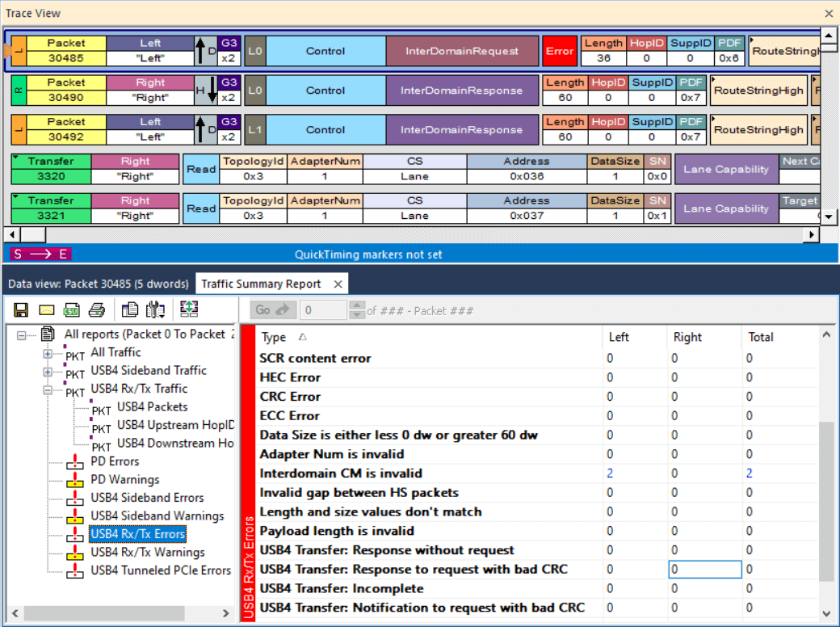Select PD Warnings in the report tree
Image resolution: width=840 pixels, height=627 pixels.
126,480
